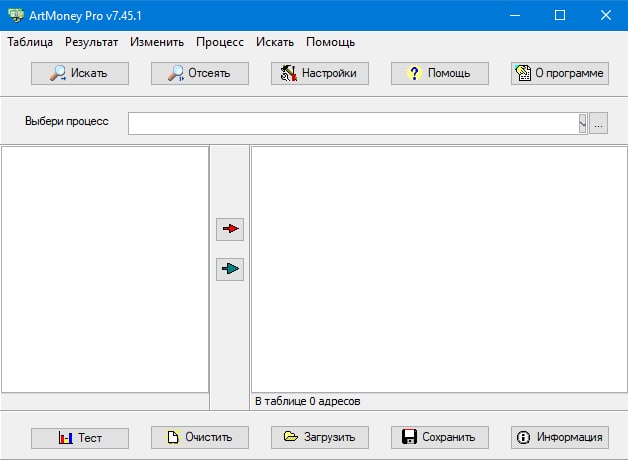This screenshot has height=460, width=628.
Task: Open the Изменить menu
Action: pyautogui.click(x=157, y=42)
